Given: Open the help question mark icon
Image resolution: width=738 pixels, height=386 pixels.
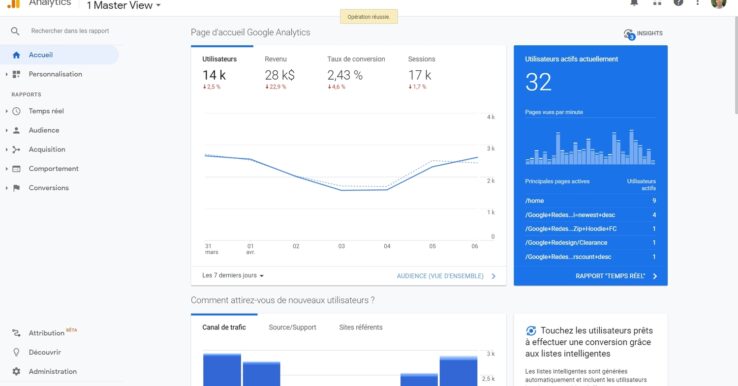Looking at the screenshot, I should click(678, 3).
